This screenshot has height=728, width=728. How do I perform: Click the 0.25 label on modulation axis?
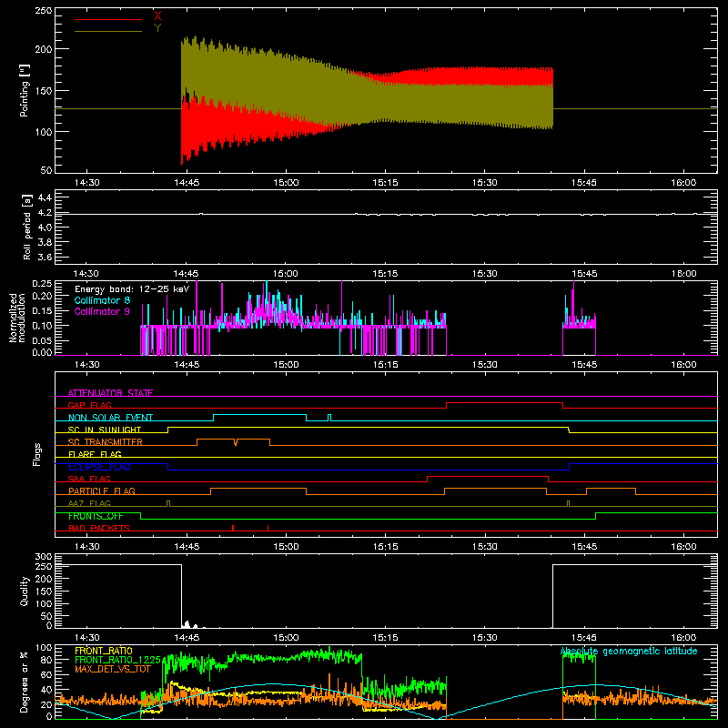42,284
